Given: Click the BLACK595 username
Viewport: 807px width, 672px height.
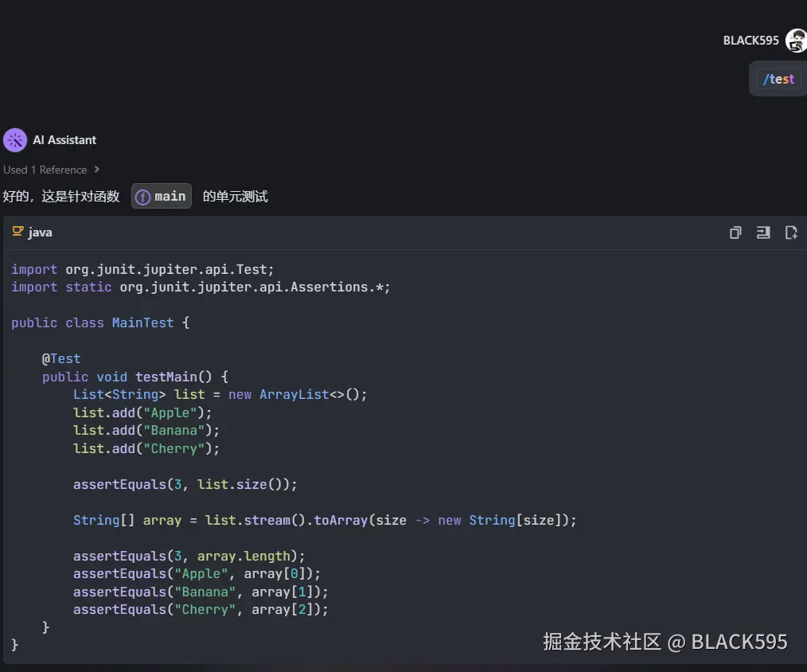Looking at the screenshot, I should (751, 40).
